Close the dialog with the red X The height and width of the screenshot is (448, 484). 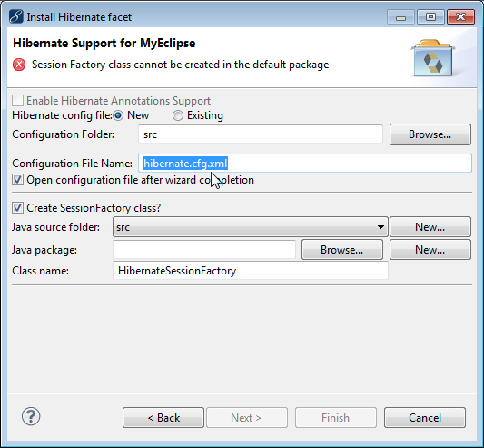(x=460, y=17)
